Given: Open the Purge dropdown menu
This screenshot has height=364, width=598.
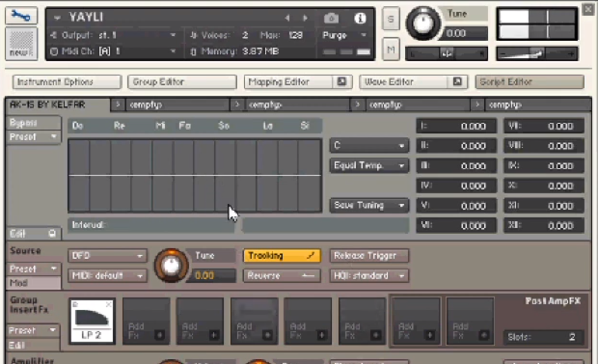Looking at the screenshot, I should [x=345, y=35].
